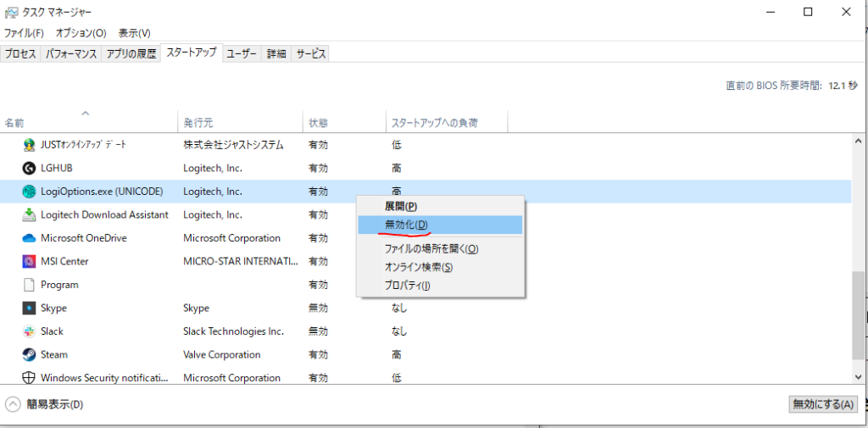Select the Microsoft OneDrive row name

click(84, 238)
